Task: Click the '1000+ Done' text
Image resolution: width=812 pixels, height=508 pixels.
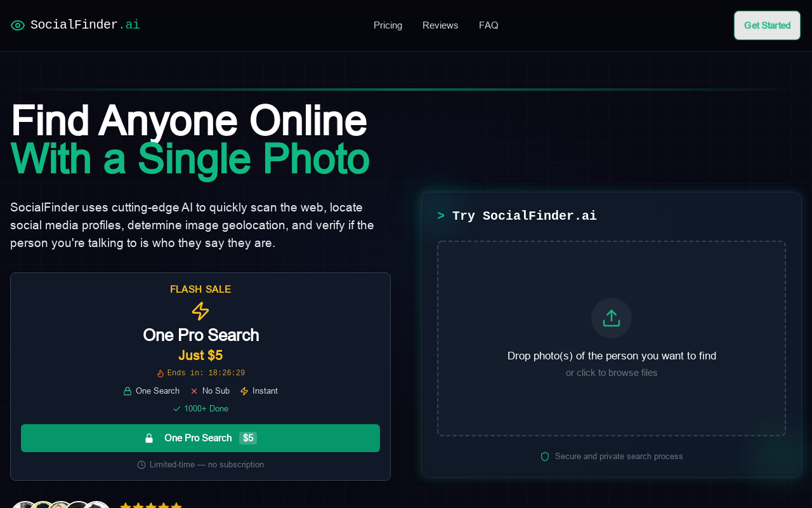Action: click(206, 409)
